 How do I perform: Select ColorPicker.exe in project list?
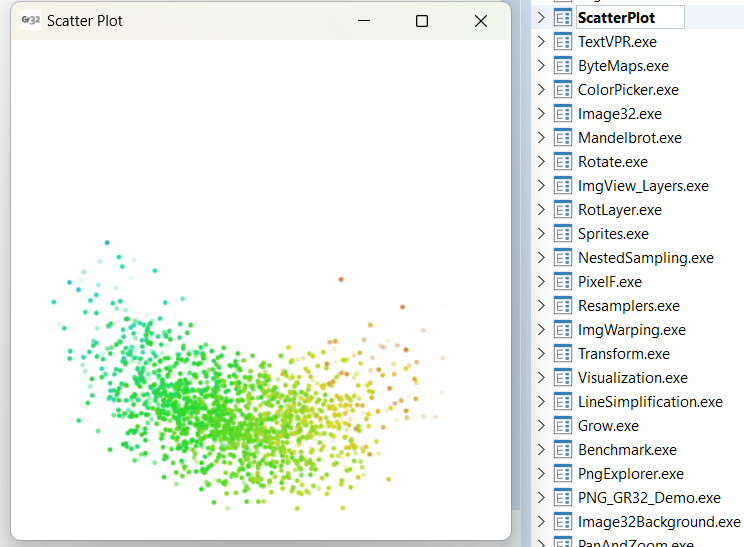point(628,90)
